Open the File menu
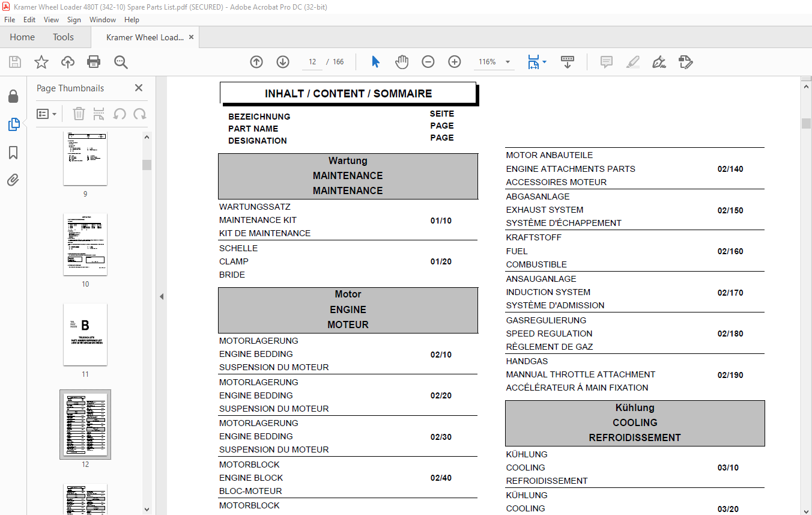The height and width of the screenshot is (515, 812). (x=10, y=20)
